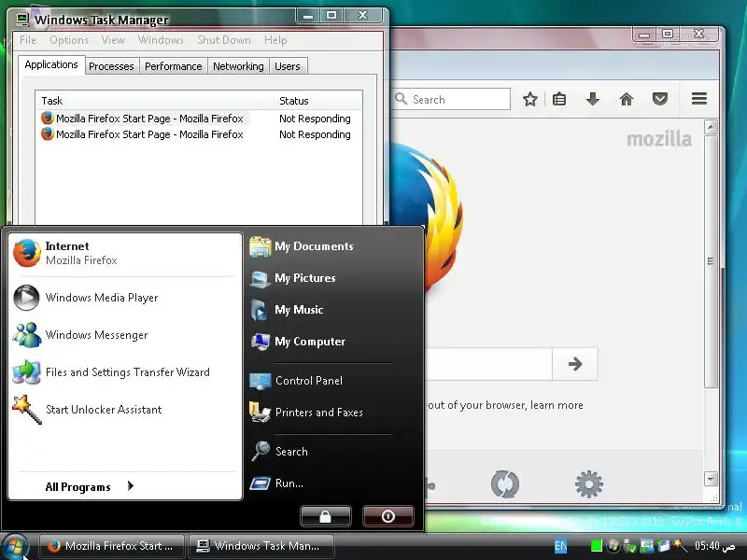
Task: Open Task Manager Shut Down menu
Action: [224, 40]
